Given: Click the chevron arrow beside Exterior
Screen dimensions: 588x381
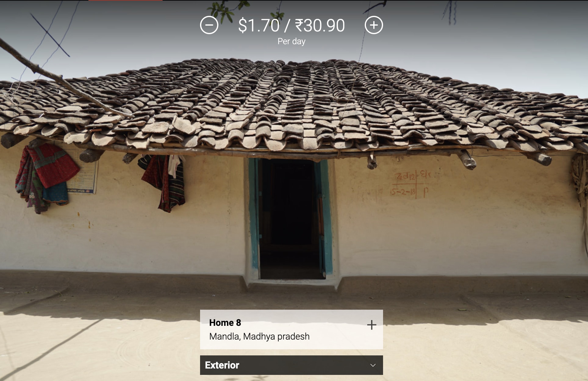Looking at the screenshot, I should [373, 365].
